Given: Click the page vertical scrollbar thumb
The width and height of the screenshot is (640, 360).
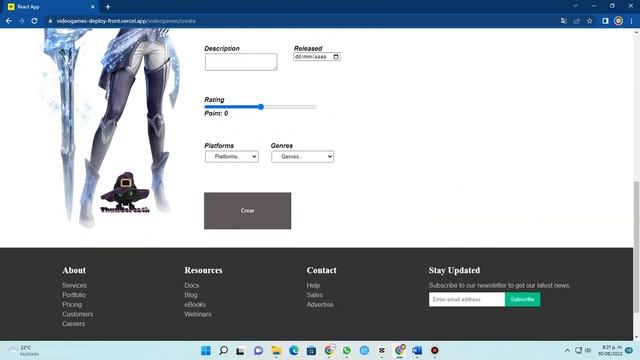Looking at the screenshot, I should (636, 247).
